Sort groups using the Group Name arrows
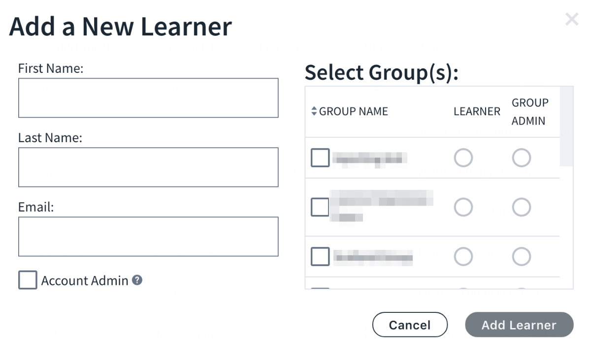Viewport: 592px width, 364px height. coord(314,112)
